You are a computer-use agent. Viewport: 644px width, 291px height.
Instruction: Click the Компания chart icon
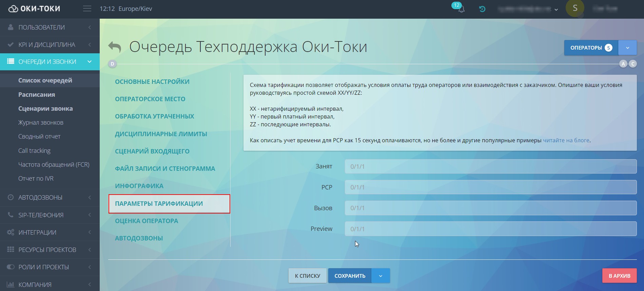11,285
